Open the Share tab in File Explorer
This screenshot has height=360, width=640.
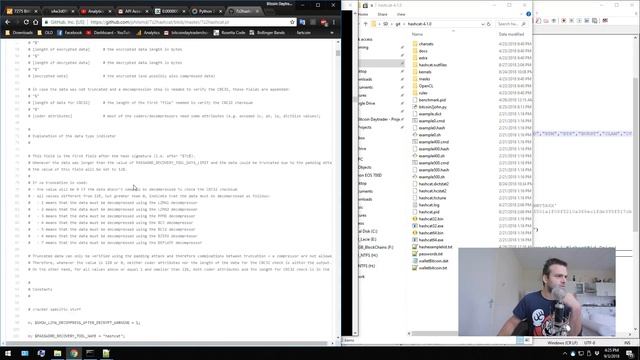click(382, 15)
